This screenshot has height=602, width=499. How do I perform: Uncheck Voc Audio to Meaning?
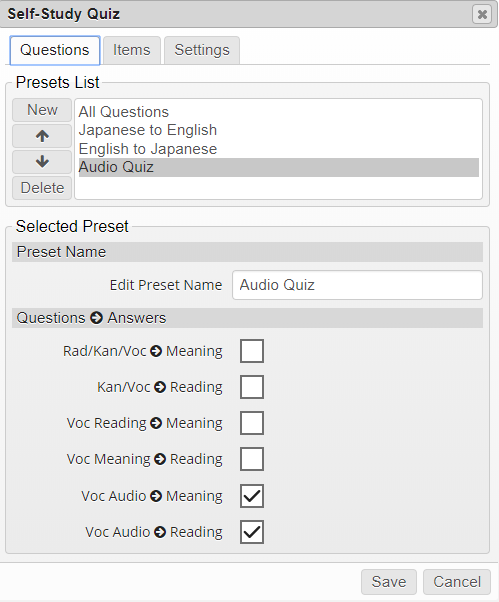(x=252, y=496)
